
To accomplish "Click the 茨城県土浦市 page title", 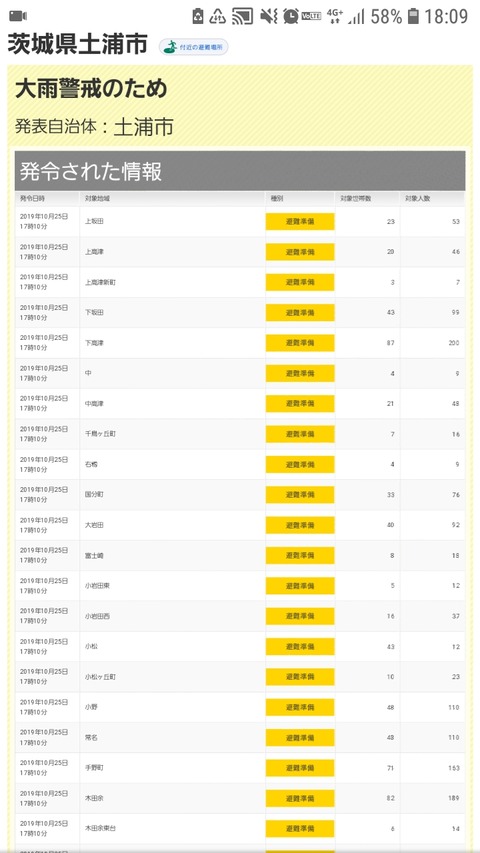I will click(77, 45).
